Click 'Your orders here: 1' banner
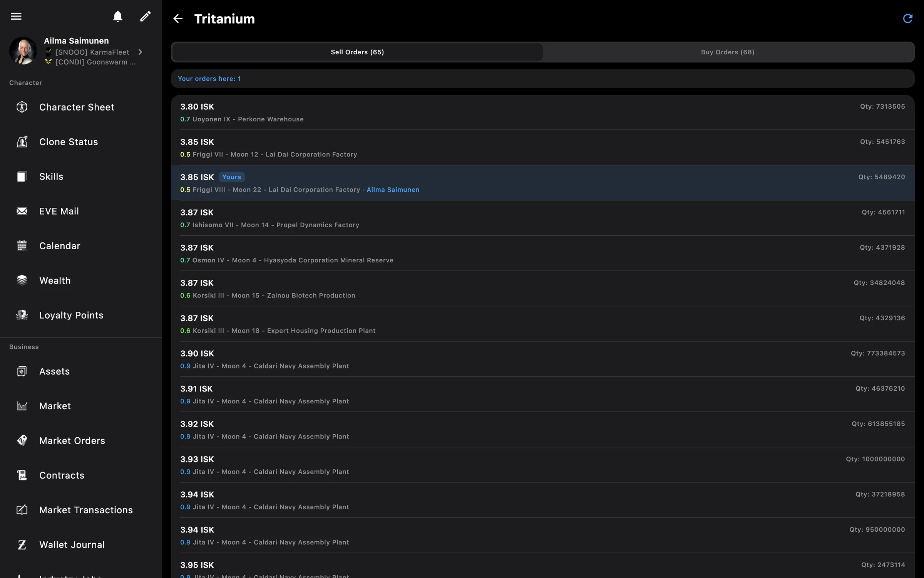This screenshot has height=578, width=924. pyautogui.click(x=543, y=79)
